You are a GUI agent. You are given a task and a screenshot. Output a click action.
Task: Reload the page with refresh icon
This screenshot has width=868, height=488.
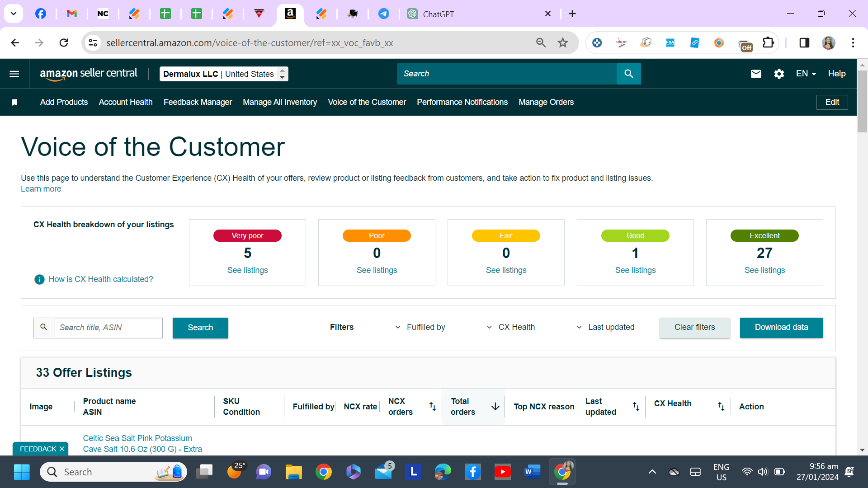coord(64,42)
